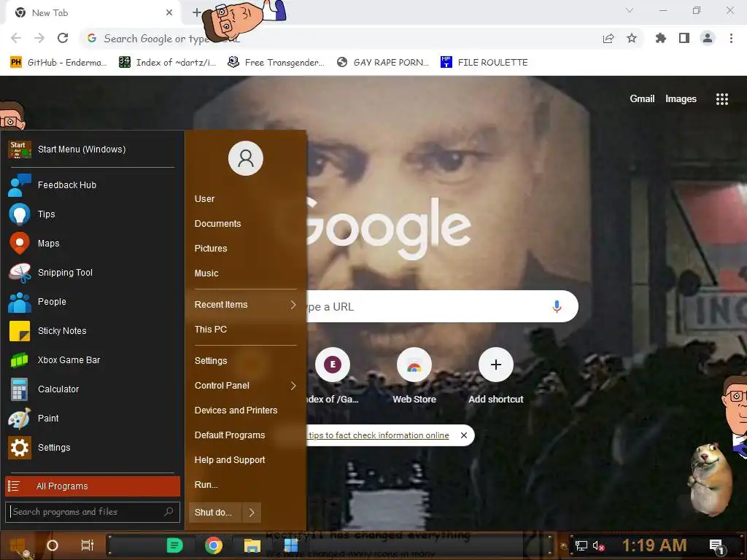Viewport: 747px width, 560px height.
Task: Show All Programs list
Action: pos(93,486)
